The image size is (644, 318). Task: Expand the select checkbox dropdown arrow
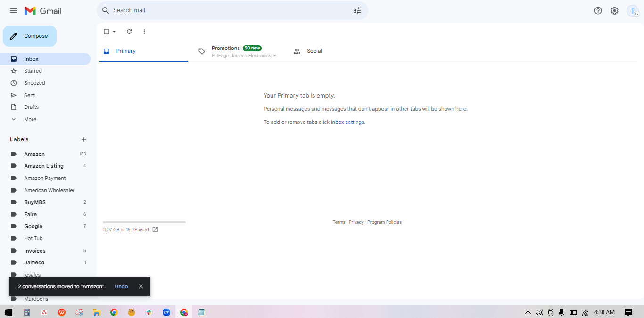114,32
